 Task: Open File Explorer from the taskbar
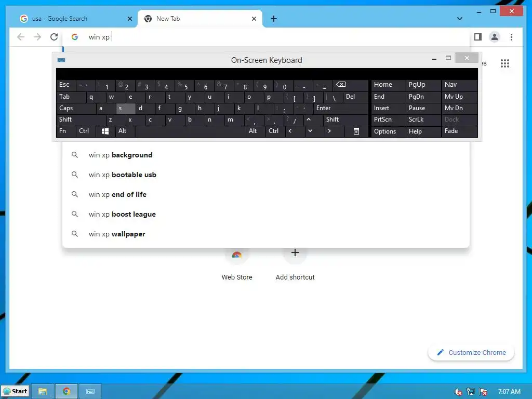pyautogui.click(x=43, y=391)
